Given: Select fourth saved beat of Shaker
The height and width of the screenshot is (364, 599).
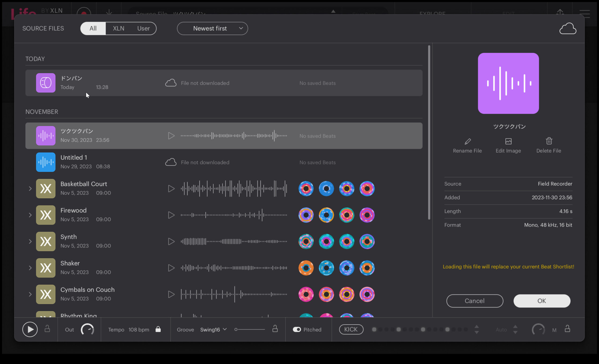Looking at the screenshot, I should pyautogui.click(x=367, y=268).
